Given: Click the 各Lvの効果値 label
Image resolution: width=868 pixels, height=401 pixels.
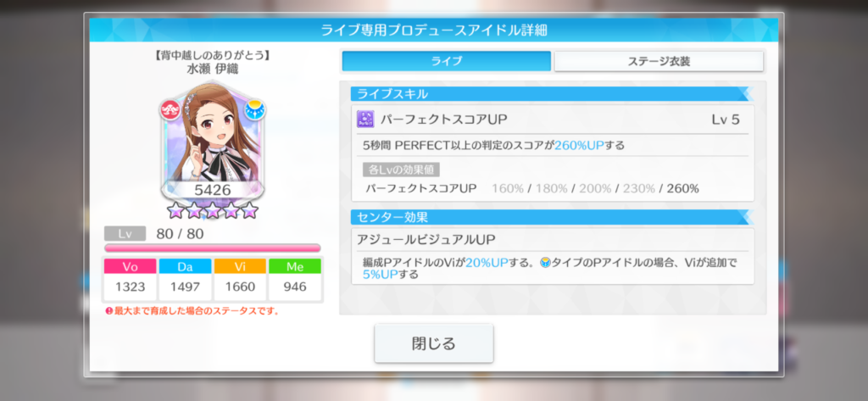Looking at the screenshot, I should [x=401, y=170].
